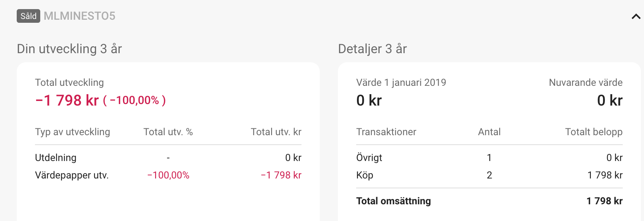This screenshot has width=644, height=221.
Task: Click the Total utv. kr column header
Action: coord(276,132)
